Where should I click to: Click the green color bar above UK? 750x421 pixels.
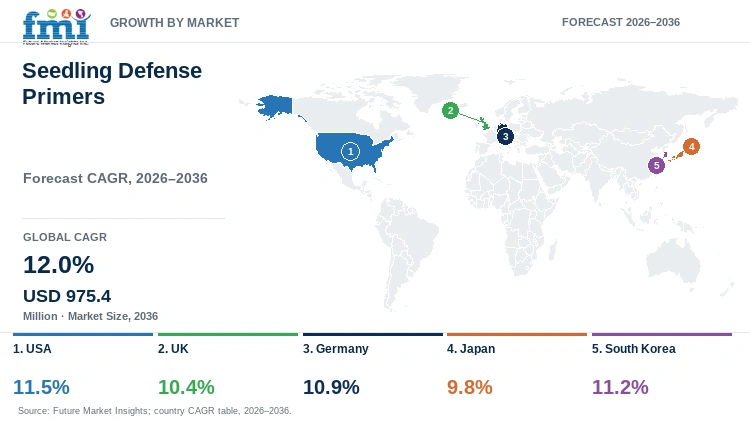[x=228, y=334]
